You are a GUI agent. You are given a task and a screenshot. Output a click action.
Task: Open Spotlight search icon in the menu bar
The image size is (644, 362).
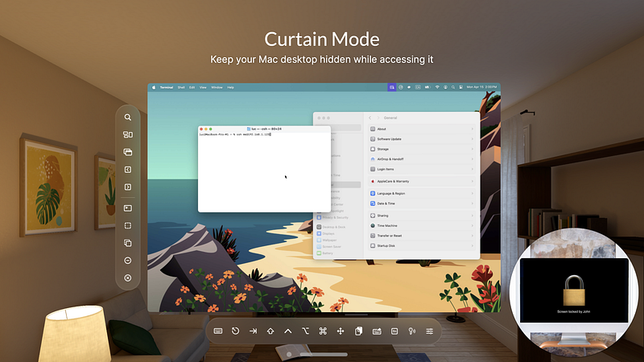pyautogui.click(x=453, y=87)
